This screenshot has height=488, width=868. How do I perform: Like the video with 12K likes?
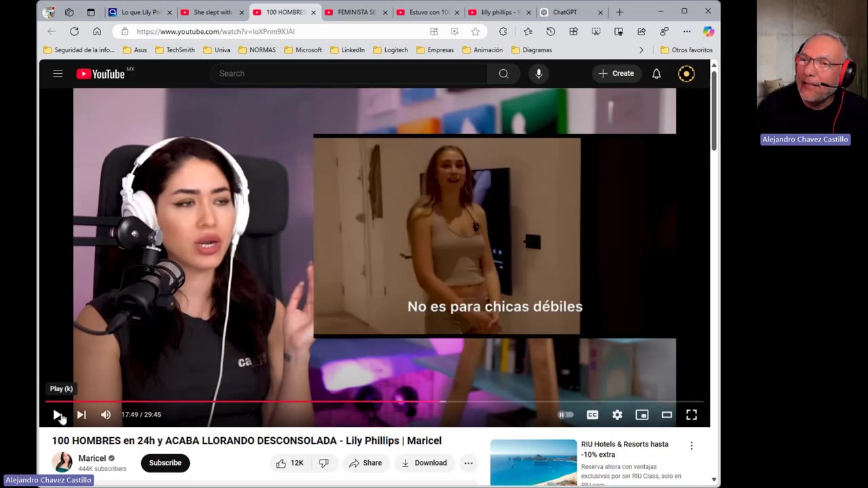click(290, 463)
